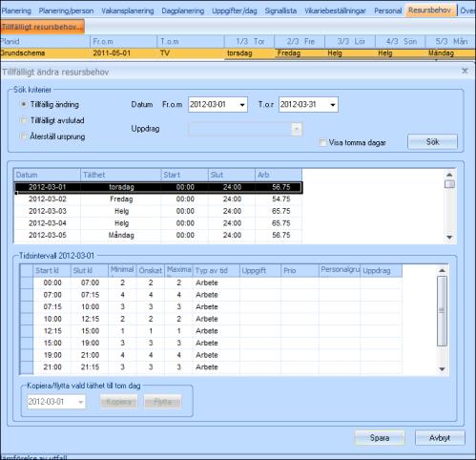Open the Fr.o.m date dropdown
The width and height of the screenshot is (476, 460).
pos(242,105)
